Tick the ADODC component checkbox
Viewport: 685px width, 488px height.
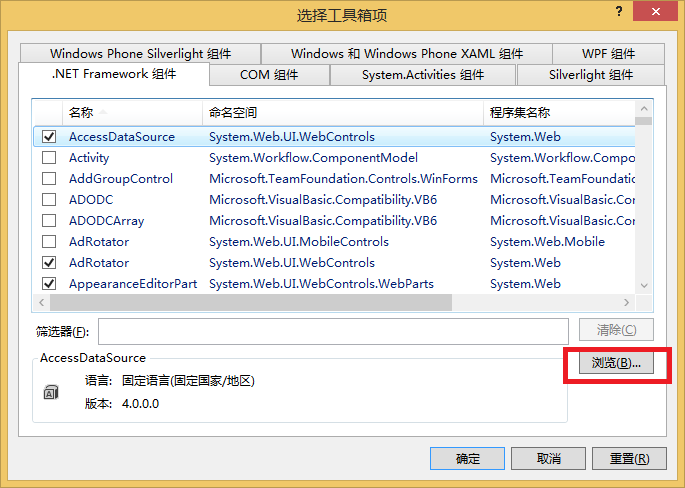click(49, 200)
